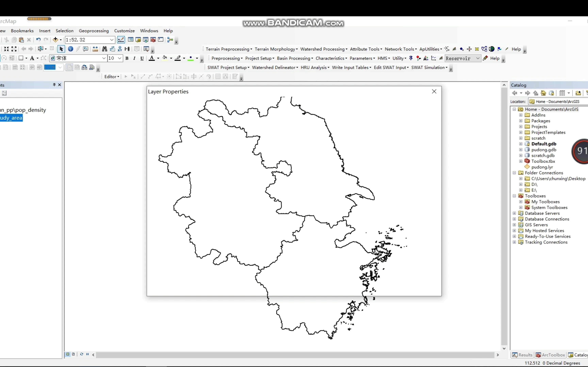Activate the Measure tool
This screenshot has width=588, height=367.
click(x=95, y=49)
